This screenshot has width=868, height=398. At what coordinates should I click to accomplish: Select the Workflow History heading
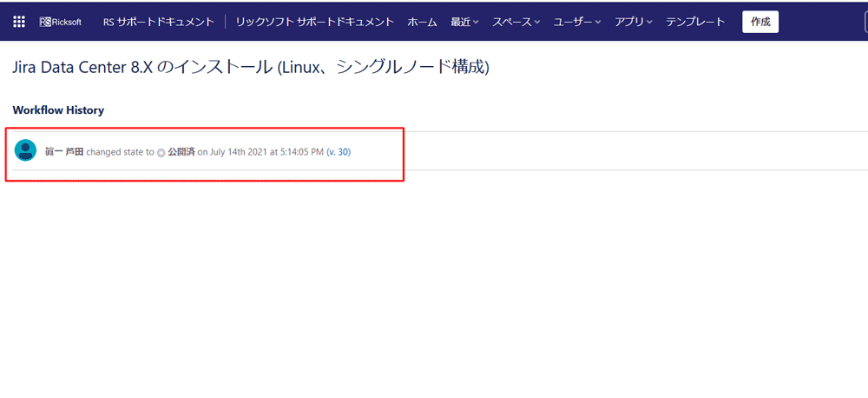(x=58, y=109)
